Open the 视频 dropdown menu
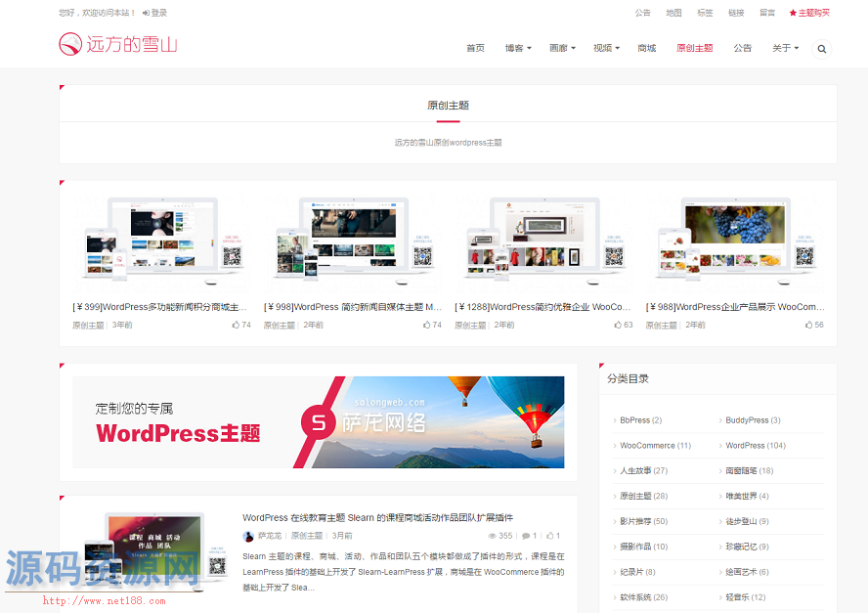Viewport: 868px width, 613px height. (606, 48)
